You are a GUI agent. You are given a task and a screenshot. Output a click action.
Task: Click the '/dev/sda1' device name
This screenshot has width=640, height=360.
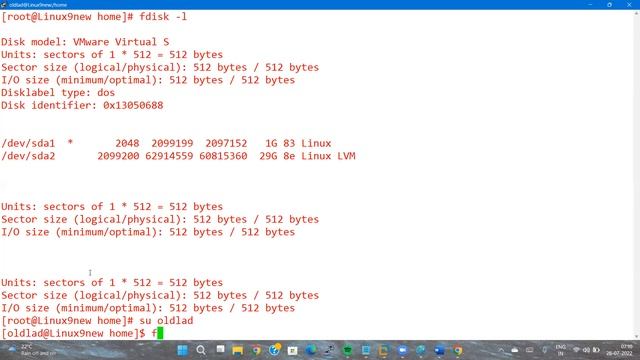pos(28,143)
